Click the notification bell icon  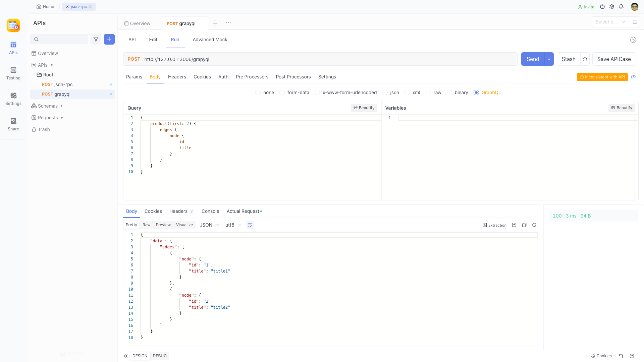(621, 7)
